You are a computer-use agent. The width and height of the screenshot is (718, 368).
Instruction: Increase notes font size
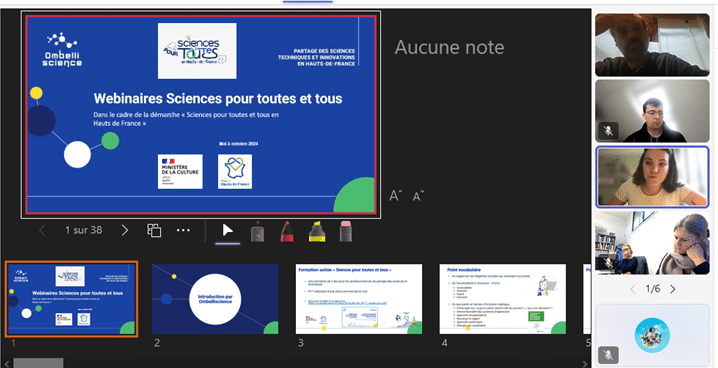point(396,196)
